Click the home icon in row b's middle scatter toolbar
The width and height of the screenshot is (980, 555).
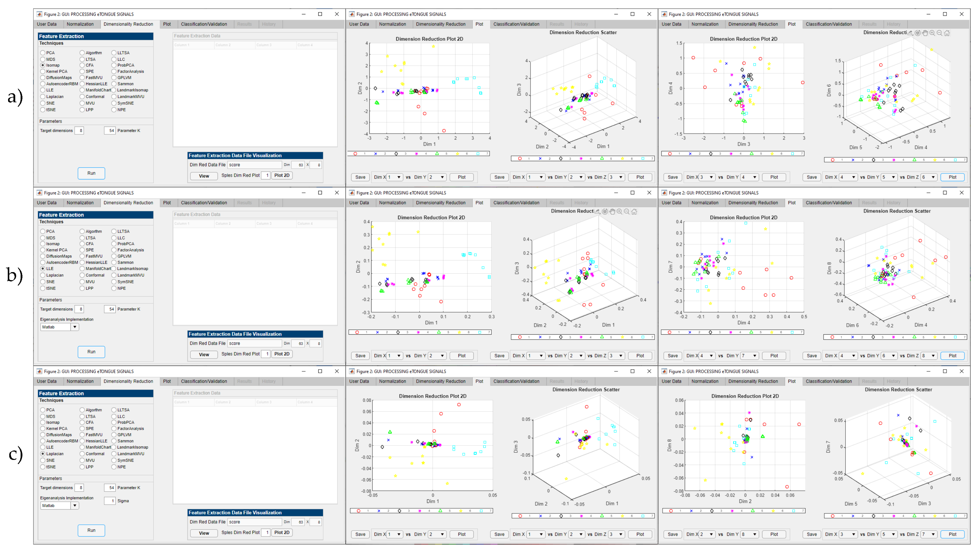tap(634, 211)
